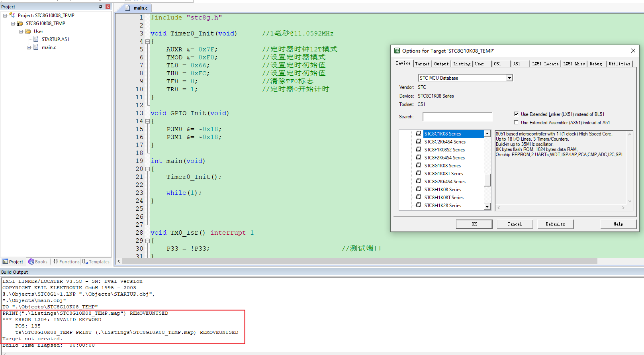Select STC8G1K08 Series device
The image size is (644, 355).
pyautogui.click(x=442, y=166)
